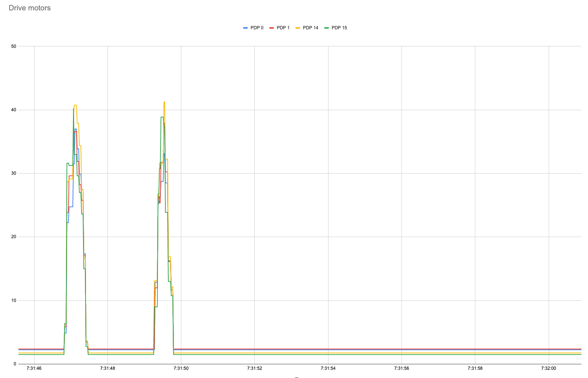Select the PDP 0 legend label
588x378 pixels.
pos(257,28)
